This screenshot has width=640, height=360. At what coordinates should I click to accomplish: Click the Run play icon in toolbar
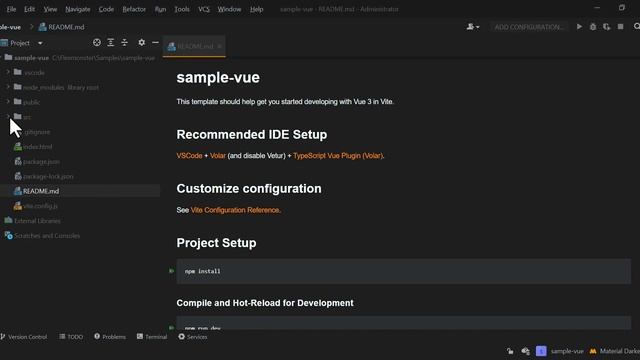click(x=579, y=27)
